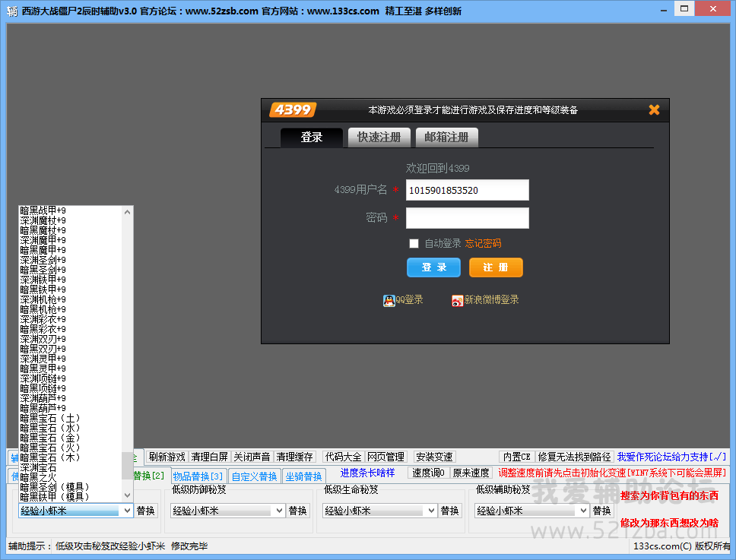Image resolution: width=736 pixels, height=560 pixels.
Task: Click the 4399 logo in login dialog
Action: (293, 109)
